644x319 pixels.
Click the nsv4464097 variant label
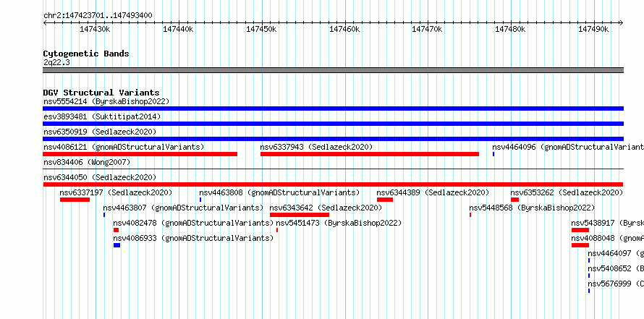(x=616, y=253)
